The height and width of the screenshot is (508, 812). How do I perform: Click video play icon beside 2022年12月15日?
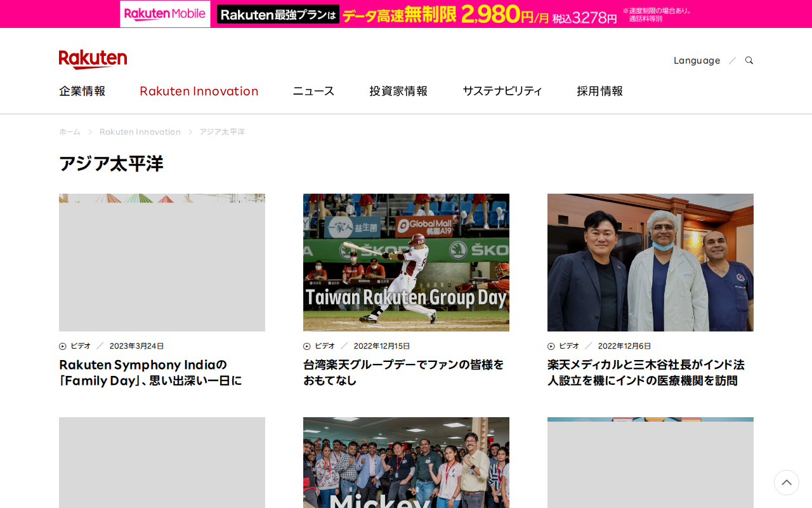[307, 346]
